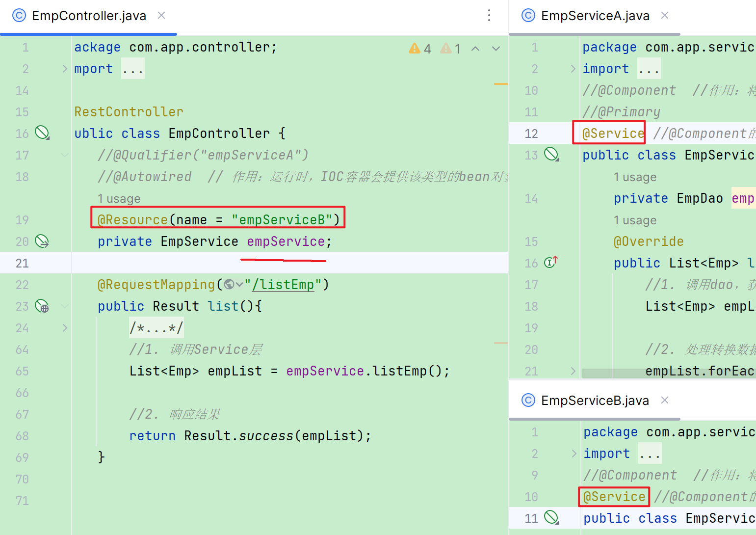The height and width of the screenshot is (535, 756).
Task: Switch to the EmpController.java tab
Action: tap(89, 16)
